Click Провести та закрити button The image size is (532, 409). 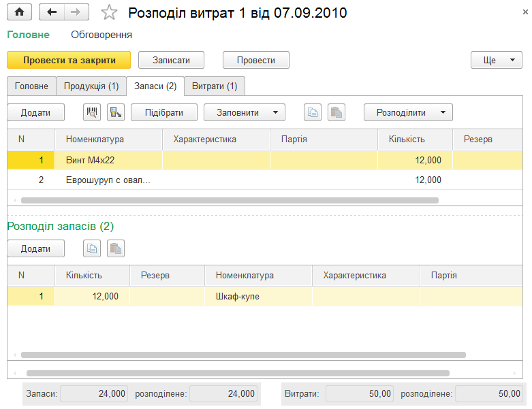tap(69, 60)
